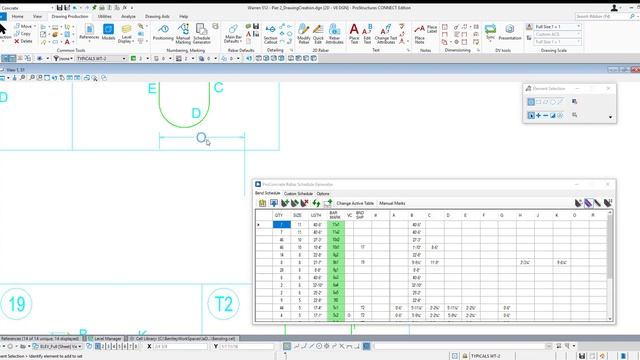This screenshot has height=360, width=640.
Task: Select the Place Note tool
Action: 419,34
